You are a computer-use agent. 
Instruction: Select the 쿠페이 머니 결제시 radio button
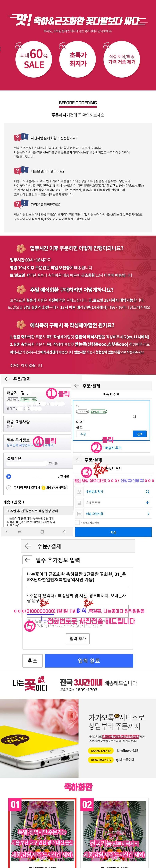[9, 488]
